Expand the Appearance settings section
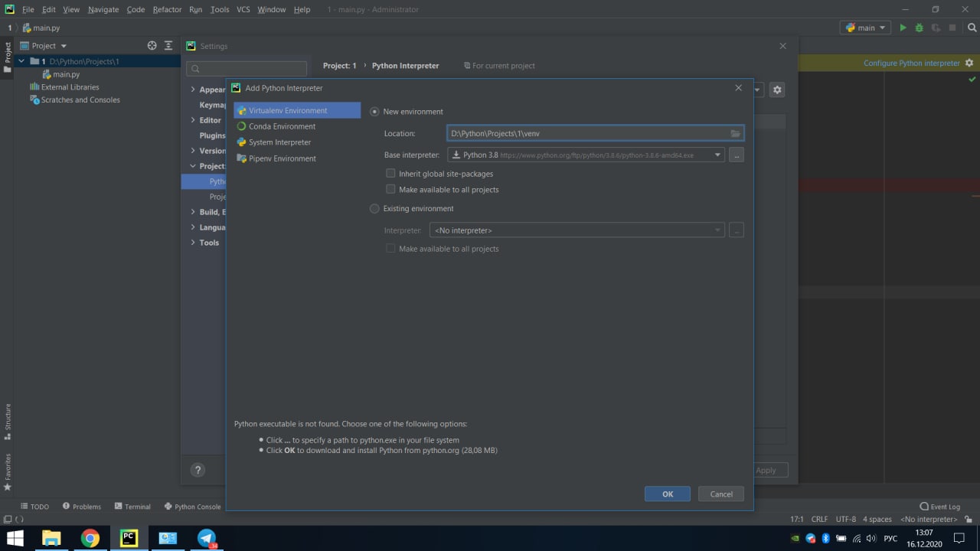 [193, 90]
